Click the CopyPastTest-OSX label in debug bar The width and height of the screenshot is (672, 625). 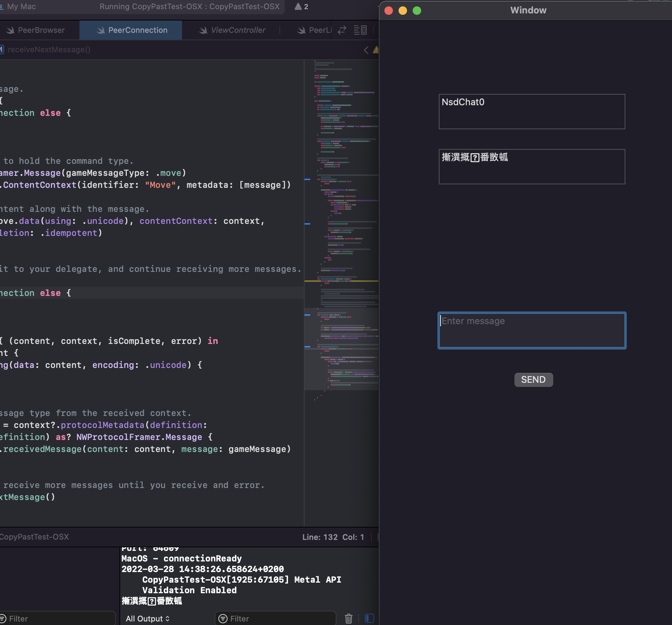pos(34,537)
